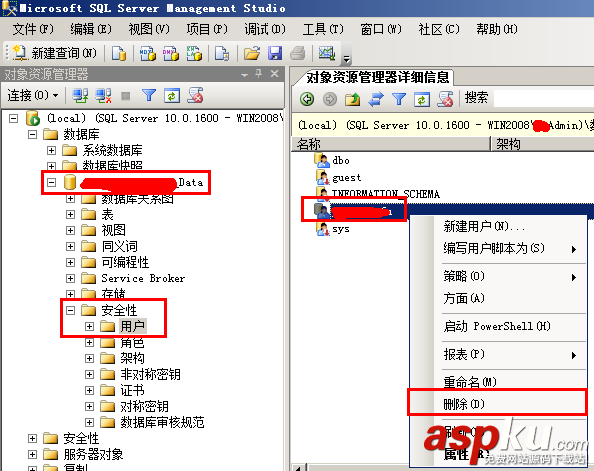Choose 新建用户(N)... in the context menu
This screenshot has height=471, width=594.
coord(497,227)
